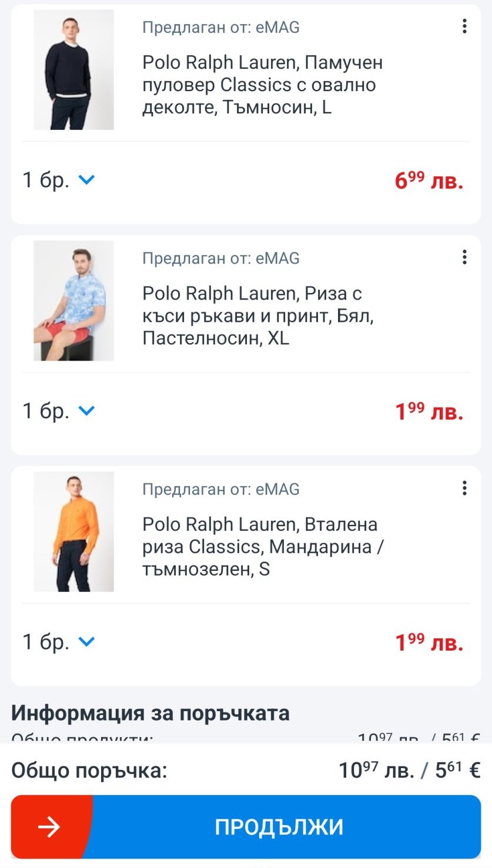The height and width of the screenshot is (868, 492).
Task: Tap the red arrow icon on continue button
Action: [49, 827]
